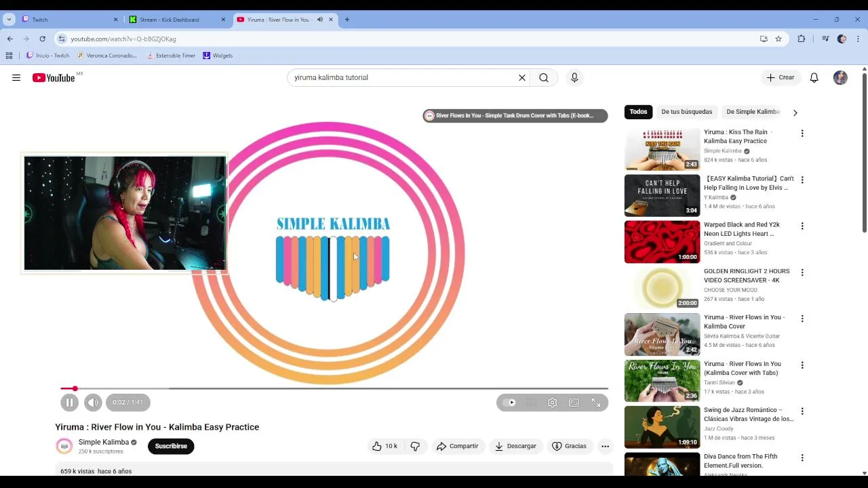Select De Simple Kalimba chip

point(753,112)
